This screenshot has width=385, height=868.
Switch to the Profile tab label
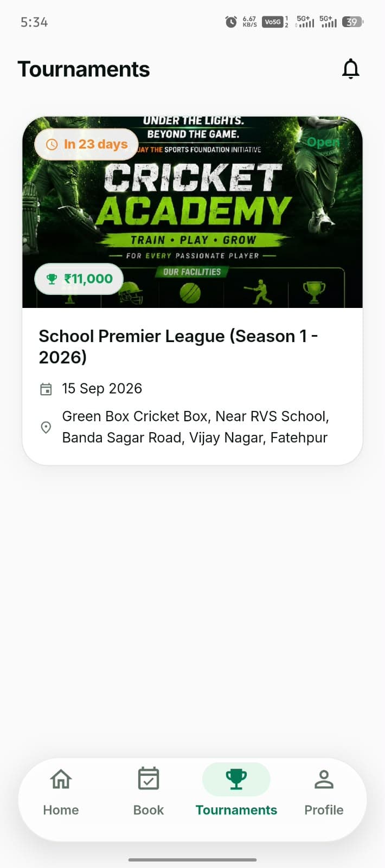click(x=324, y=810)
